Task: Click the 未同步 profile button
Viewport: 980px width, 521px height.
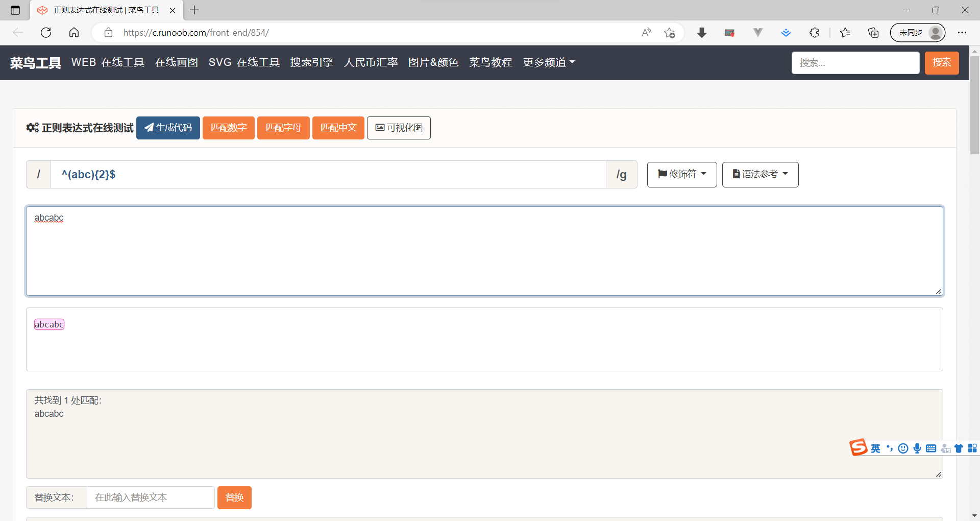Action: [x=918, y=33]
